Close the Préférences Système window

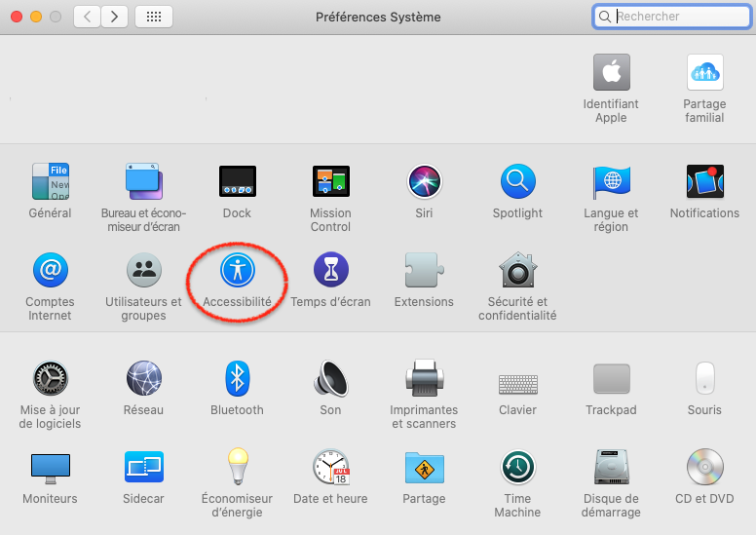pyautogui.click(x=17, y=17)
